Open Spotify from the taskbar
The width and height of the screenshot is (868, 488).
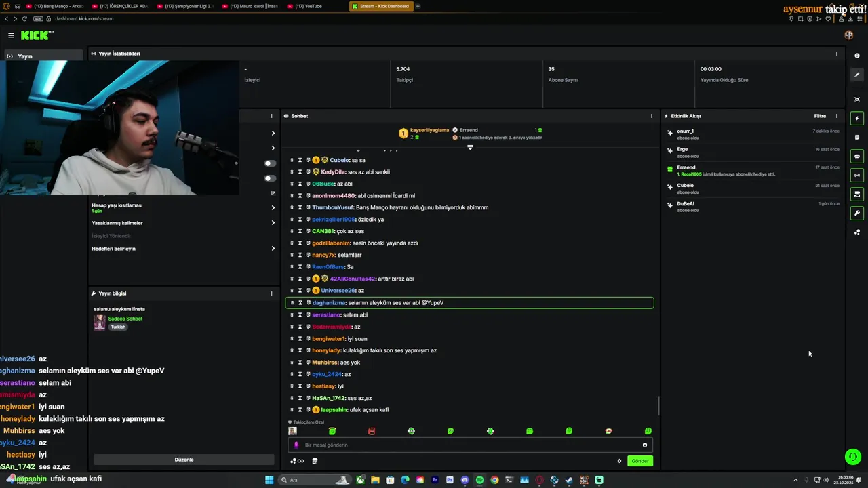click(479, 480)
